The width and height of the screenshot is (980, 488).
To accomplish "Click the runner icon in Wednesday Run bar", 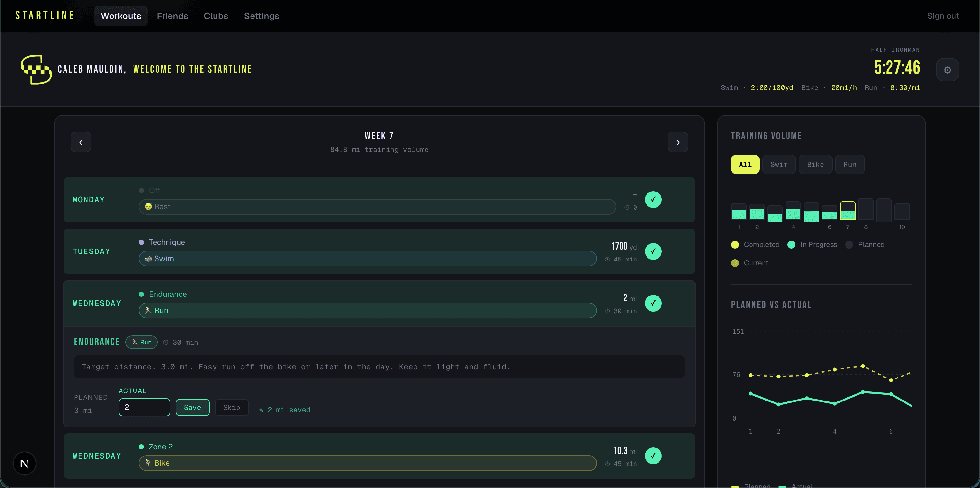I will (148, 310).
